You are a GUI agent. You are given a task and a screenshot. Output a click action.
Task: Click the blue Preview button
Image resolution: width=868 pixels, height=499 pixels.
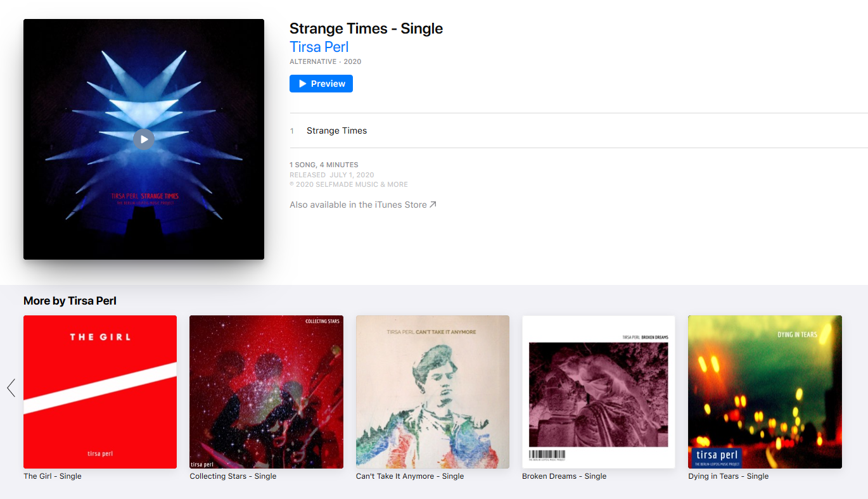321,84
